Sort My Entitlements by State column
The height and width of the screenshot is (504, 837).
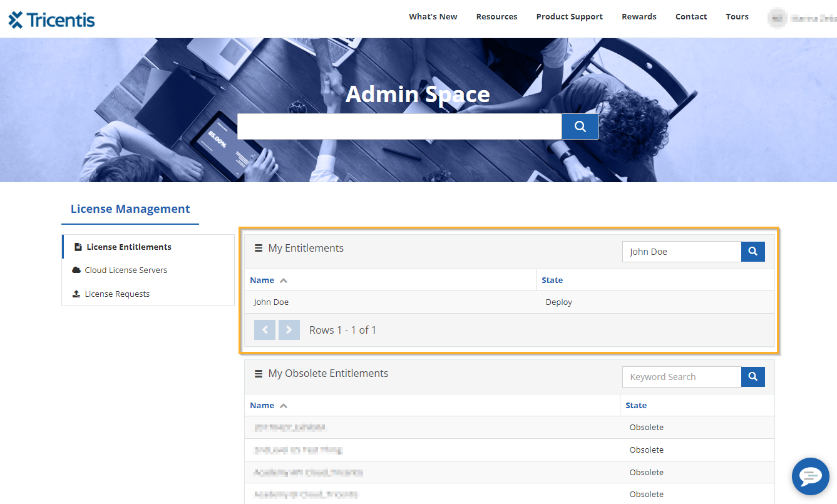(x=552, y=280)
